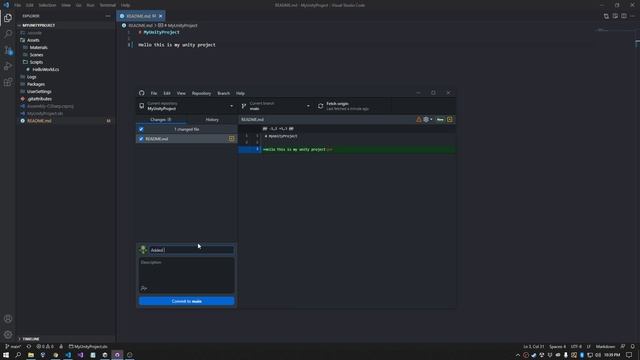Open the Source Control view in VS Code
This screenshot has height=360, width=640.
coord(8,50)
